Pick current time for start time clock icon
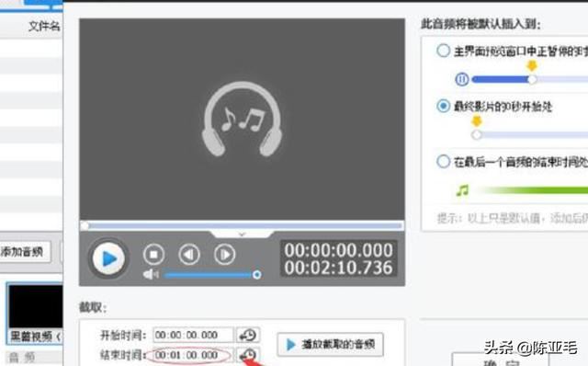Screen dimensions: 588x366 248,335
